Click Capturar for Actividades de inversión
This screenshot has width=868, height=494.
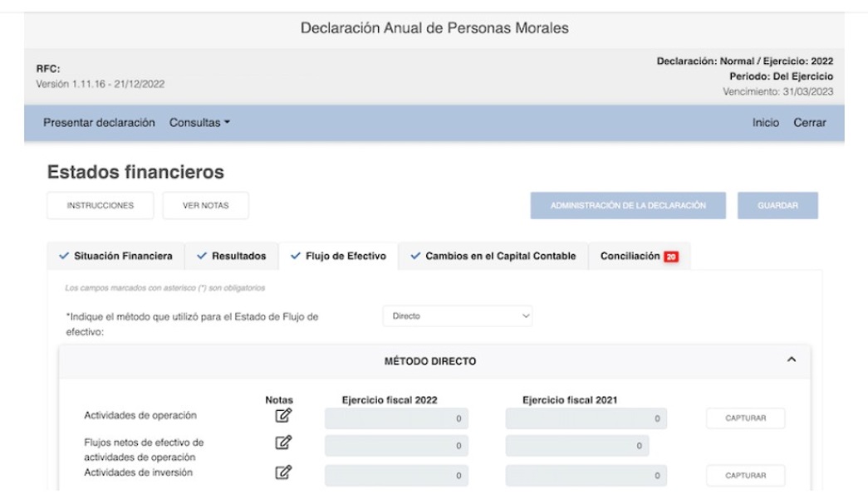[745, 476]
